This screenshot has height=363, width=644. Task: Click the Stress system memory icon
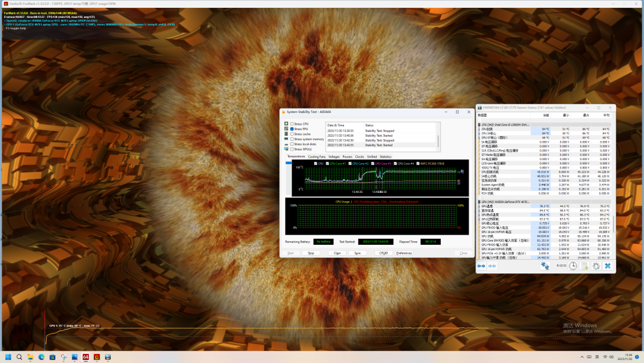coord(286,139)
